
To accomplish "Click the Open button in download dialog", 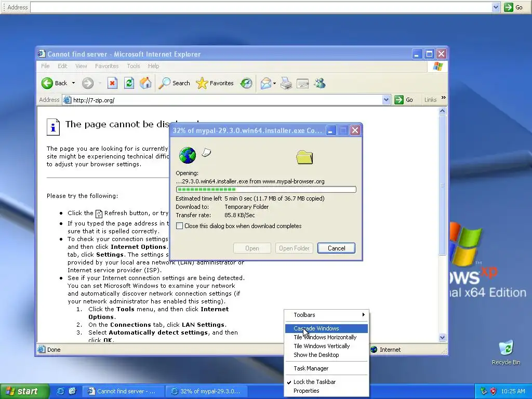I will pyautogui.click(x=252, y=248).
